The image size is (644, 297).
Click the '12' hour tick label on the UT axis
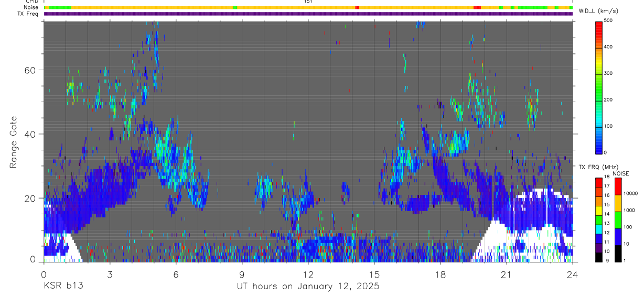[308, 274]
